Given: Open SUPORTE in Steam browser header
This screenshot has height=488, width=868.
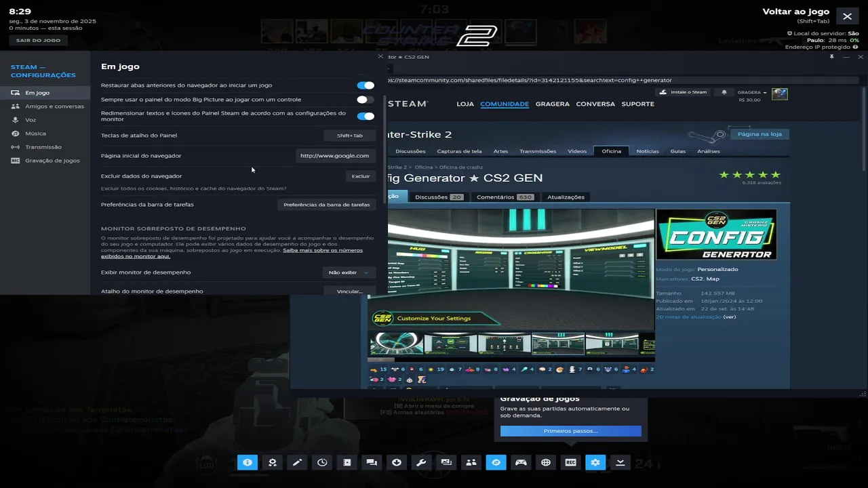Looking at the screenshot, I should (637, 104).
